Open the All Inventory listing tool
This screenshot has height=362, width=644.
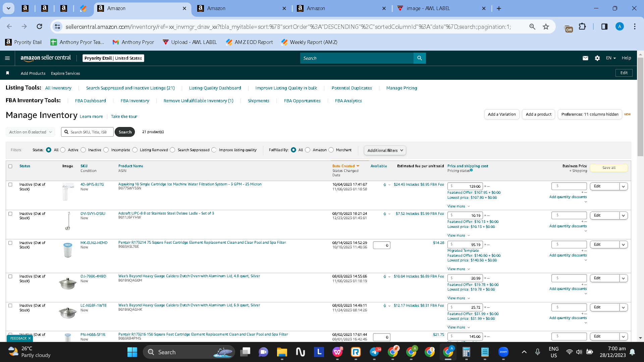(x=58, y=88)
